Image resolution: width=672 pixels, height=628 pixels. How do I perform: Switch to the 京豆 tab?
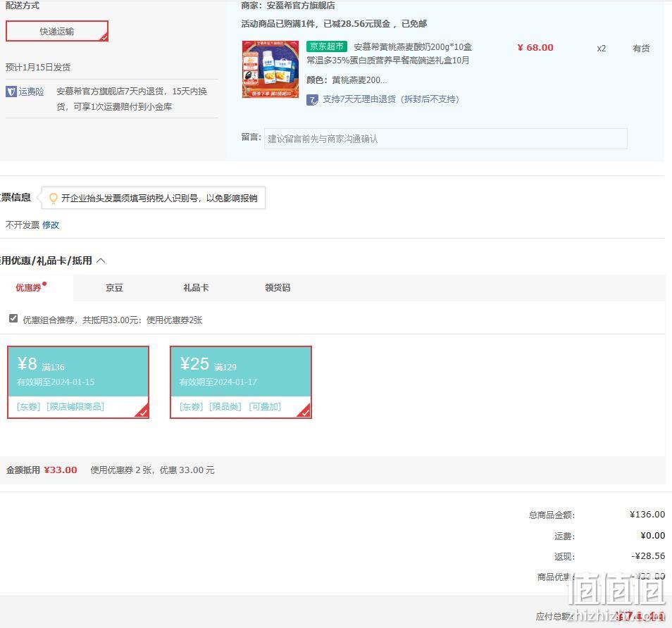pos(114,287)
